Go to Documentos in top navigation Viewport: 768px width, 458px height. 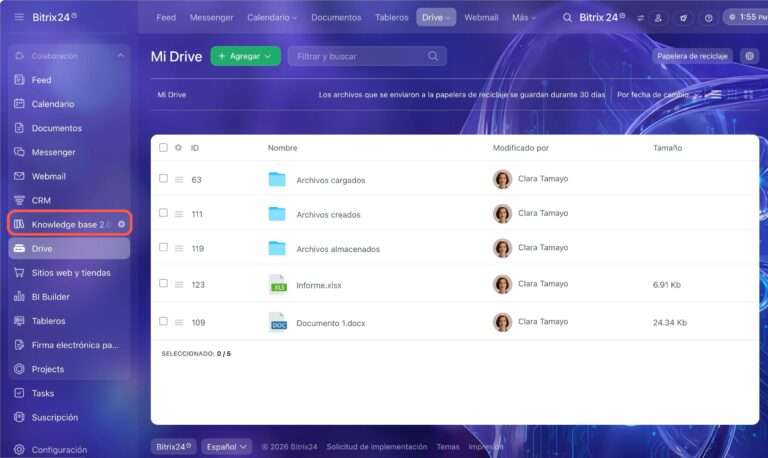click(x=336, y=18)
